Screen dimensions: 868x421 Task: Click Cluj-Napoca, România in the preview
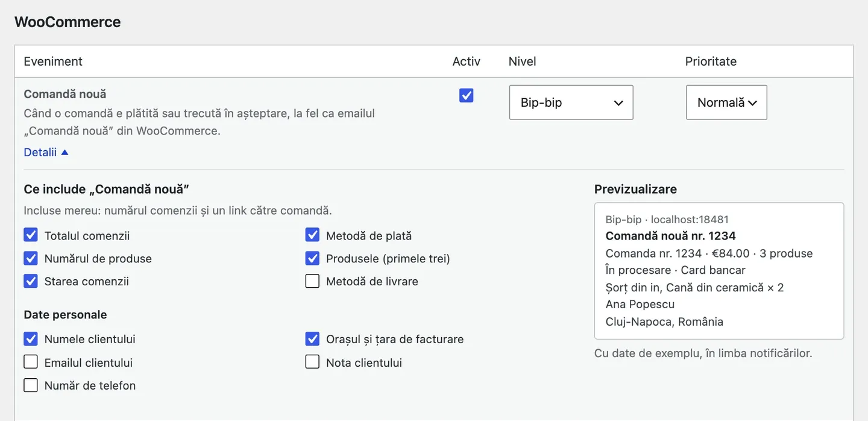[664, 321]
